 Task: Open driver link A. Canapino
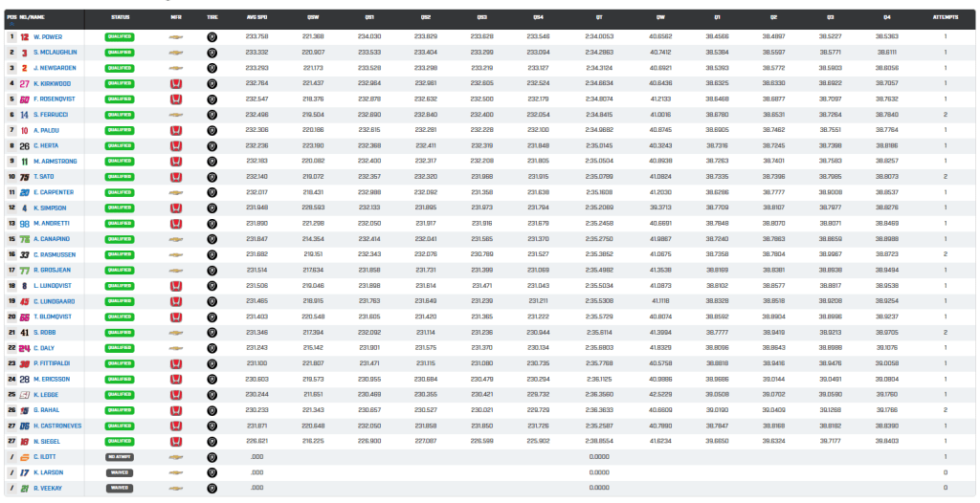52,239
